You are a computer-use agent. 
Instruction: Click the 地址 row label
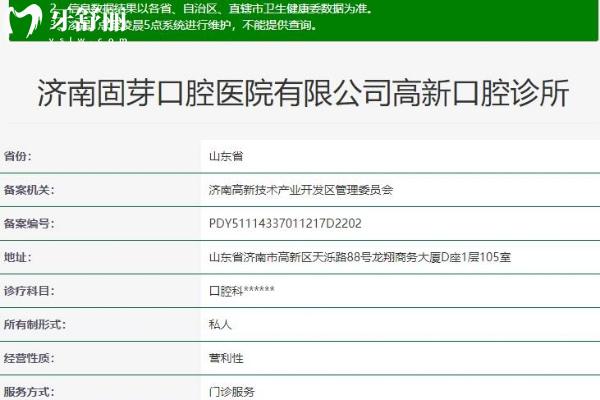click(18, 257)
